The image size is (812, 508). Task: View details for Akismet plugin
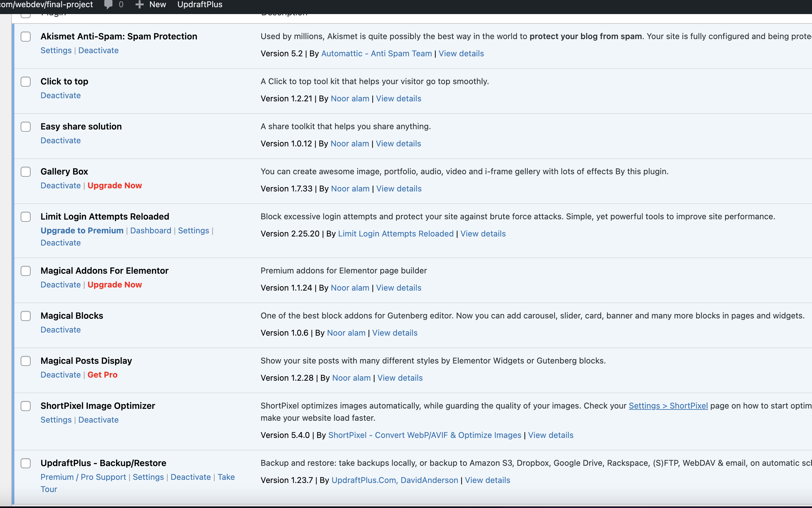point(461,53)
